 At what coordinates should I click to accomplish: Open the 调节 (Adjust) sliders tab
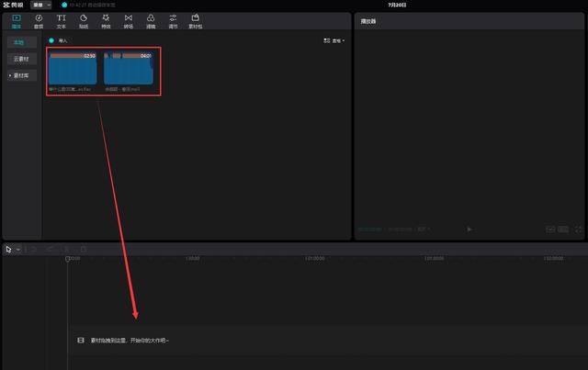173,21
